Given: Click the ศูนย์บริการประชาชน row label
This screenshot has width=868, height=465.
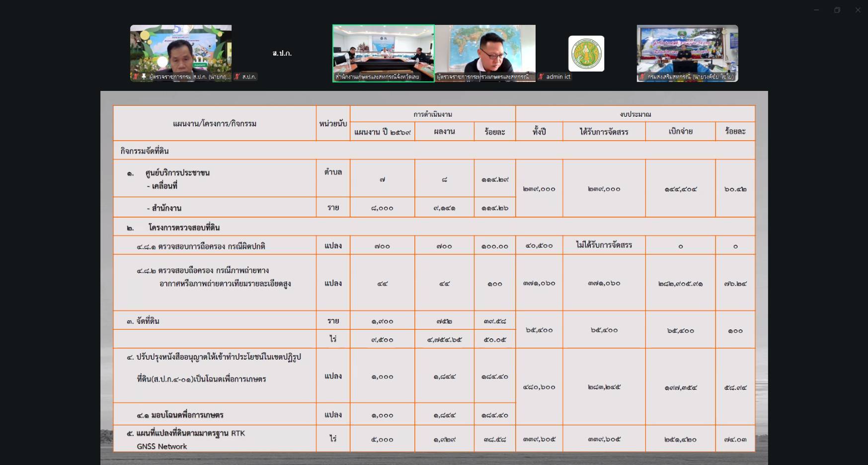Looking at the screenshot, I should (x=177, y=173).
